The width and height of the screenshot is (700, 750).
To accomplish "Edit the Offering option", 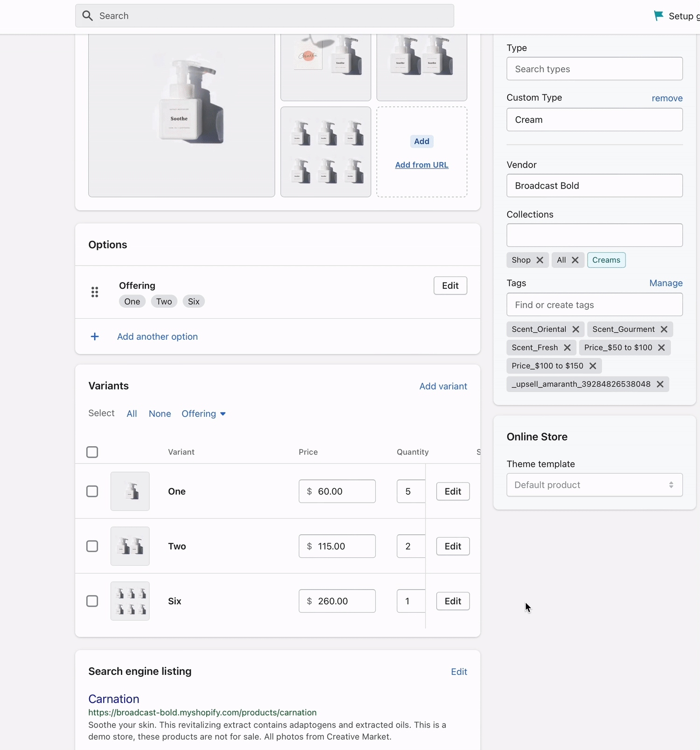I will tap(450, 286).
